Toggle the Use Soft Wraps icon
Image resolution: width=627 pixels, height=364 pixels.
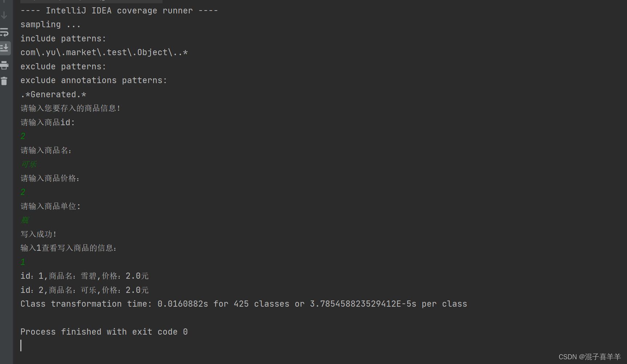pyautogui.click(x=5, y=32)
